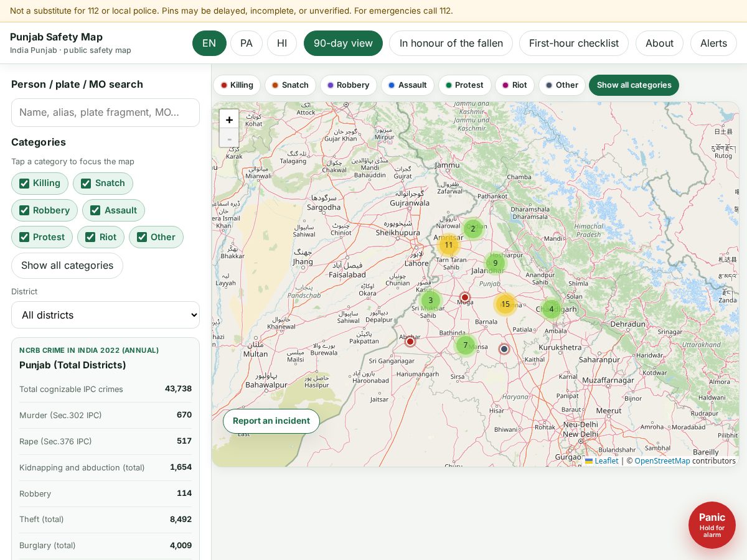Open the About page
Viewport: 747px width, 560px height.
coord(659,43)
